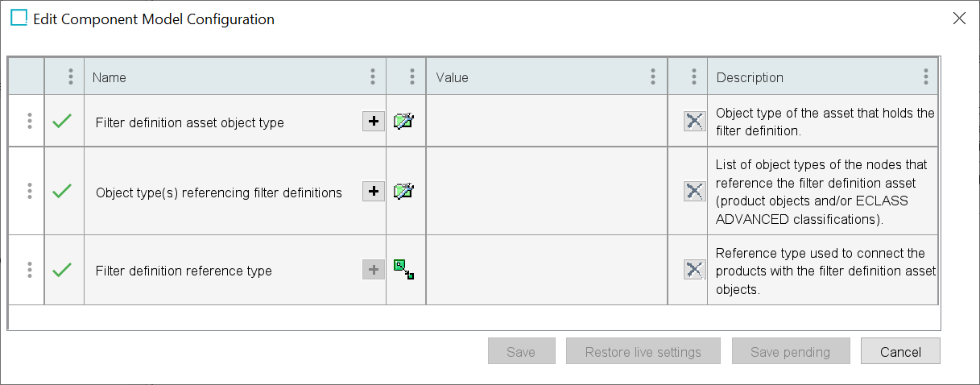This screenshot has height=385, width=980.
Task: Click the Value cell of Filter definition reference type
Action: (547, 270)
